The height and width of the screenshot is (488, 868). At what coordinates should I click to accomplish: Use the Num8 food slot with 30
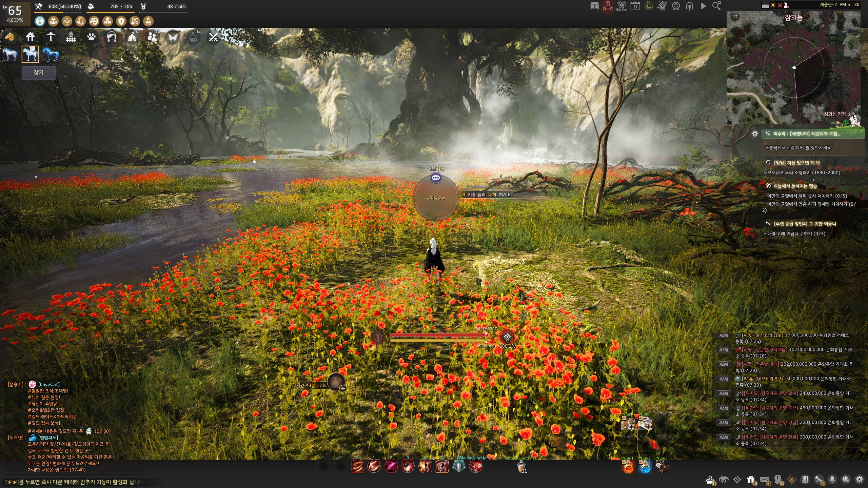(x=645, y=423)
